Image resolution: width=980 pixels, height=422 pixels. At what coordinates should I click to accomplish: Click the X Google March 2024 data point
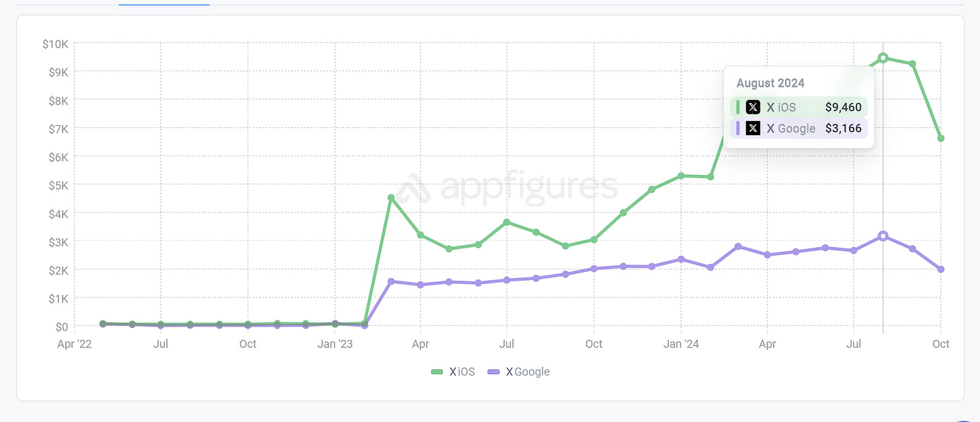738,247
